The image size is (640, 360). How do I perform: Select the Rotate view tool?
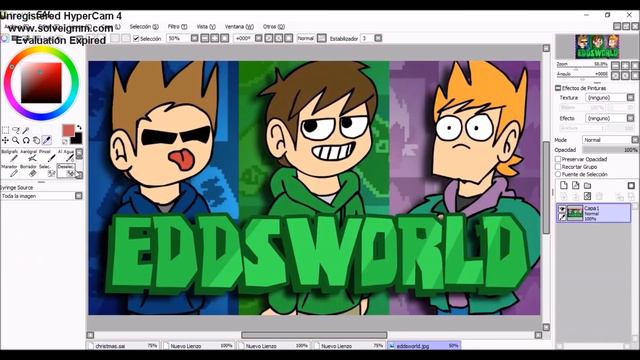(26, 141)
